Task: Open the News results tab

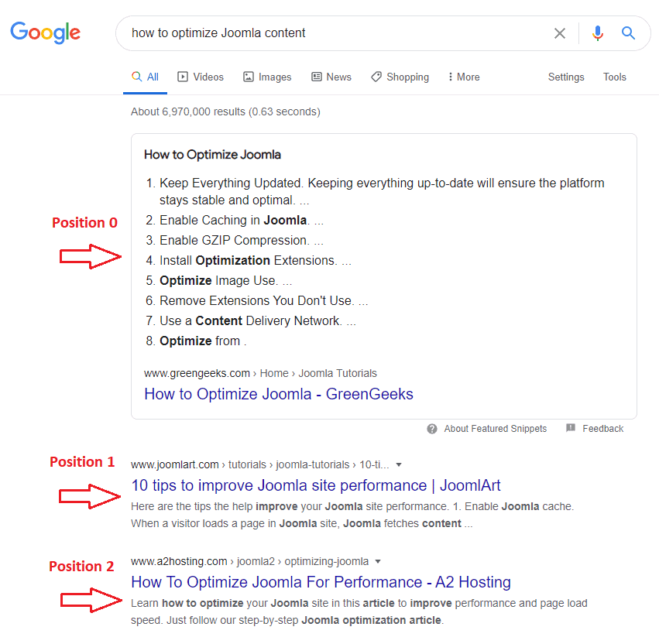Action: pyautogui.click(x=331, y=77)
